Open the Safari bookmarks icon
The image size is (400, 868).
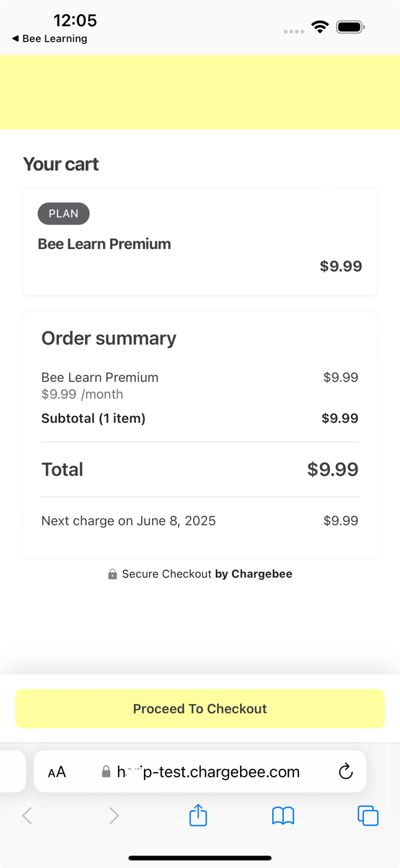pos(283,815)
